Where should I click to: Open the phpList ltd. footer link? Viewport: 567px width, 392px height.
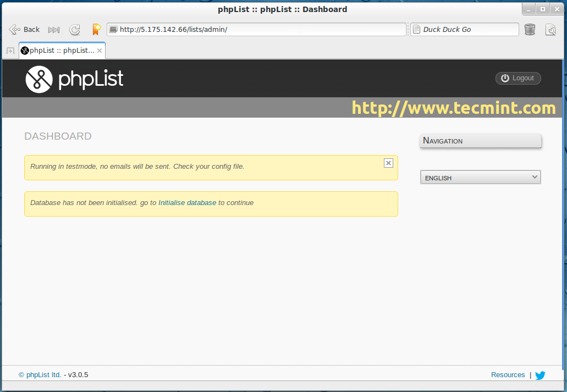pos(40,375)
